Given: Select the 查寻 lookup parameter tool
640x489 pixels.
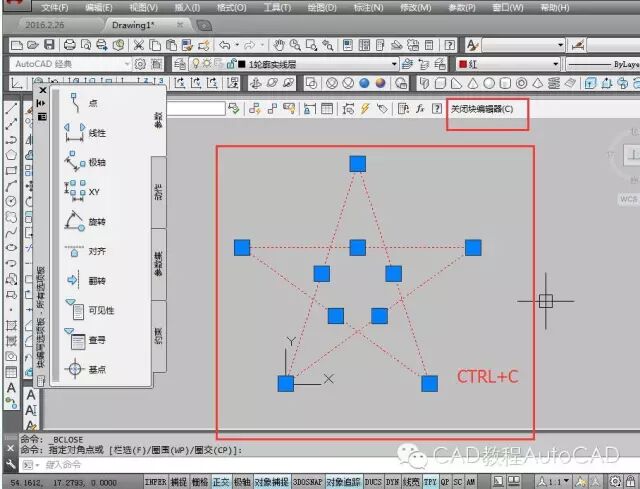Looking at the screenshot, I should coord(85,340).
